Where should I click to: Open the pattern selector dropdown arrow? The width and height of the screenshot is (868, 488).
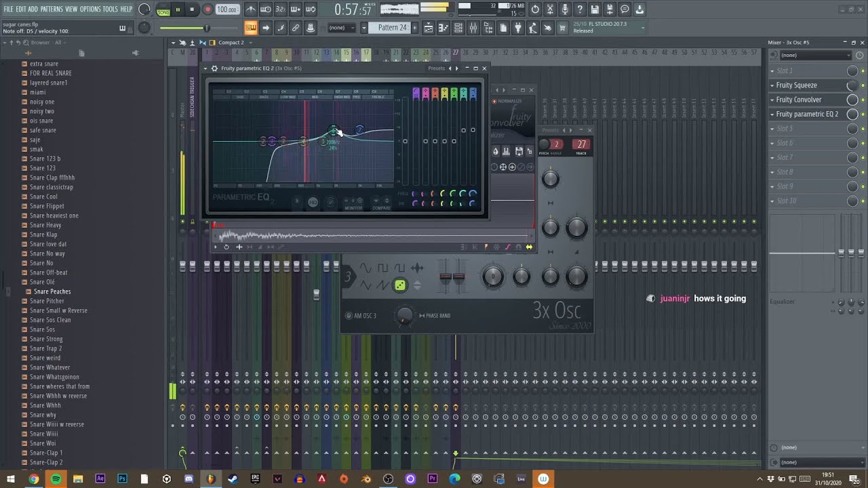[363, 28]
